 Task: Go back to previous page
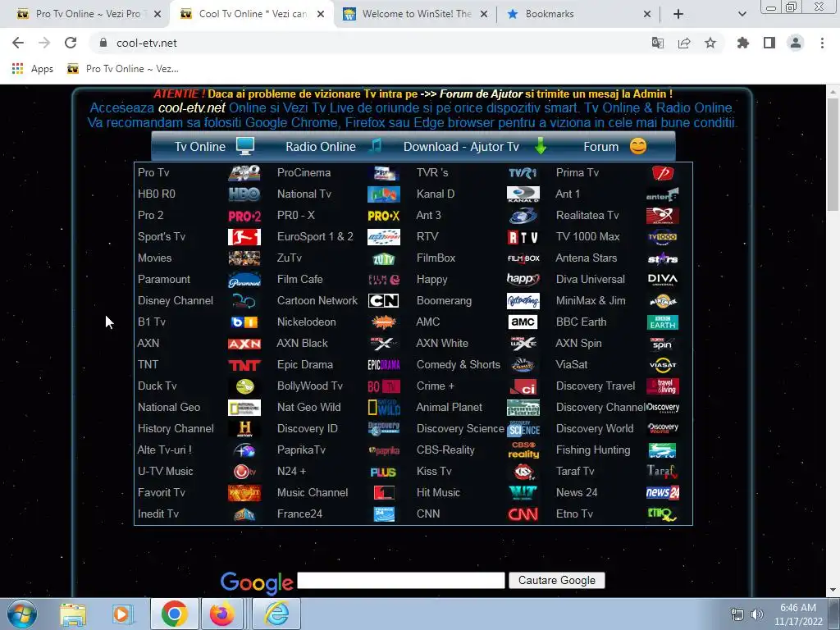tap(18, 43)
